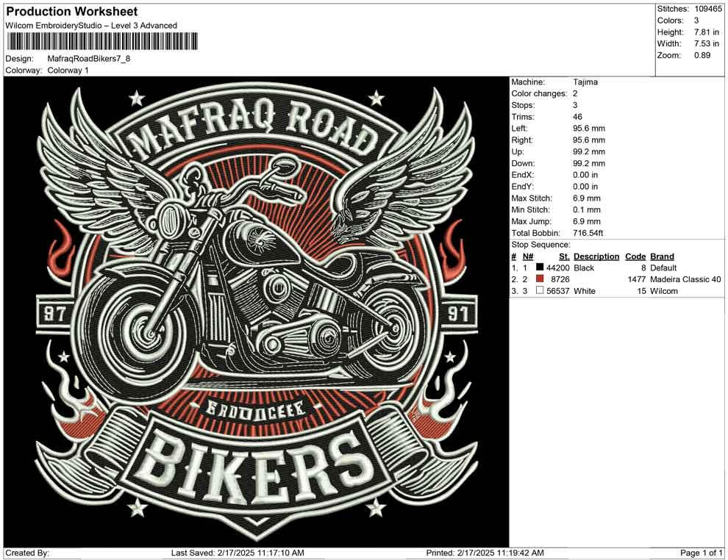Click the Machine value 'Tajima'
The height and width of the screenshot is (560, 728).
pyautogui.click(x=585, y=82)
